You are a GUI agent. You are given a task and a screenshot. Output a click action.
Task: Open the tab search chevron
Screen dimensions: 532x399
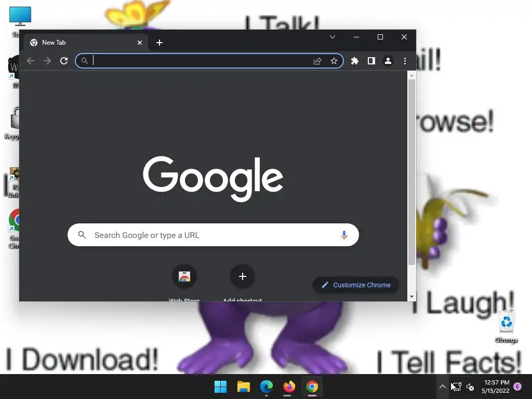(x=332, y=37)
